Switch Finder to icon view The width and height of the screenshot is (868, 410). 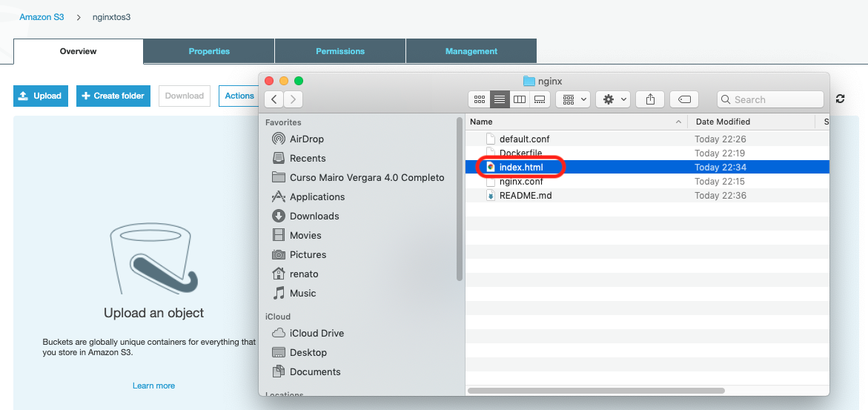(480, 99)
